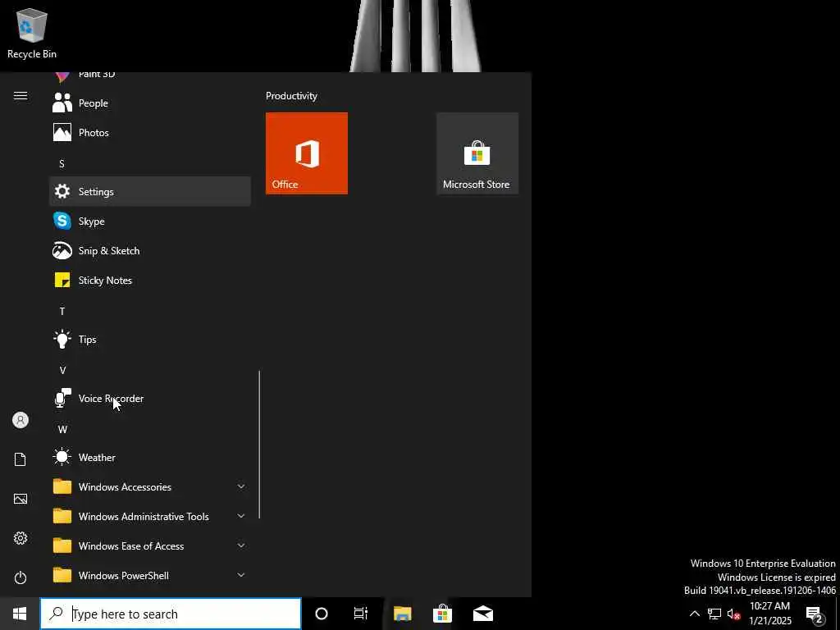Expand the Windows Administrative Tools folder
840x630 pixels.
pyautogui.click(x=150, y=516)
